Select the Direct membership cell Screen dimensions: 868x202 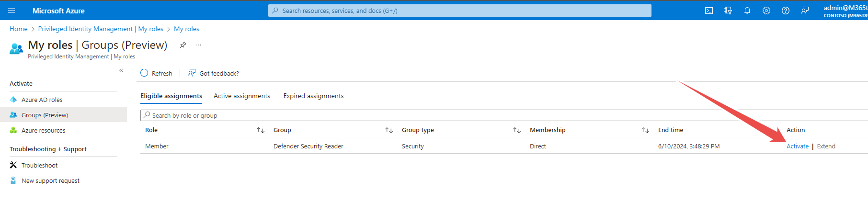(538, 146)
